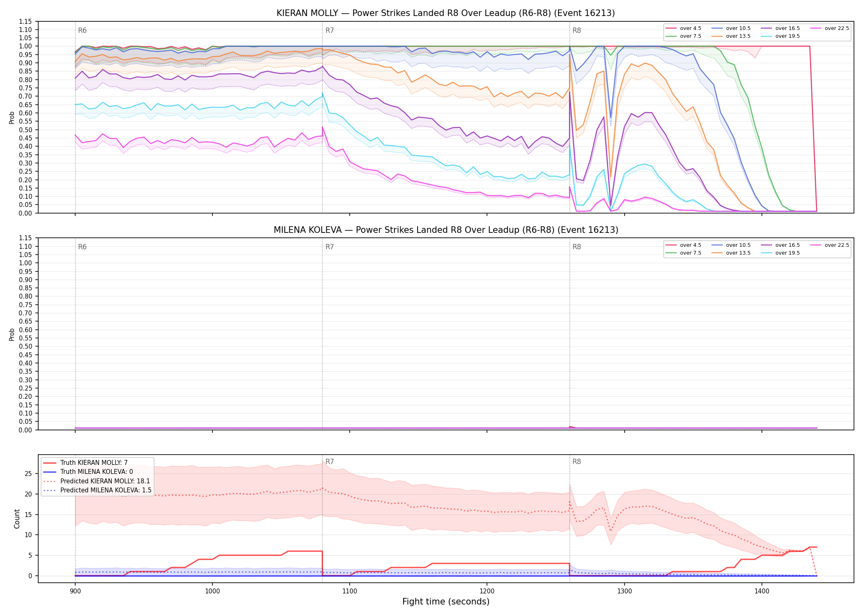
Task: Click the 1400 tick on the time axis
Action: pyautogui.click(x=762, y=591)
